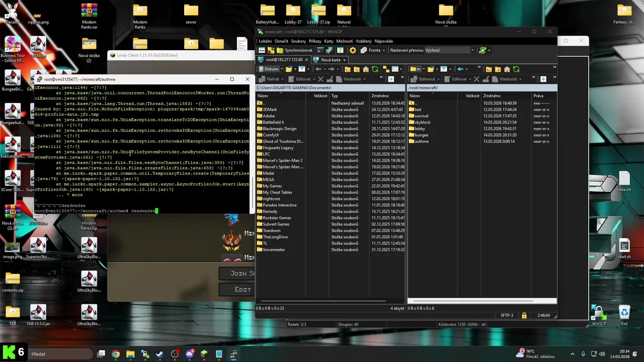Open the Nová karta tab dropdown arrow
This screenshot has width=644, height=362.
click(345, 60)
